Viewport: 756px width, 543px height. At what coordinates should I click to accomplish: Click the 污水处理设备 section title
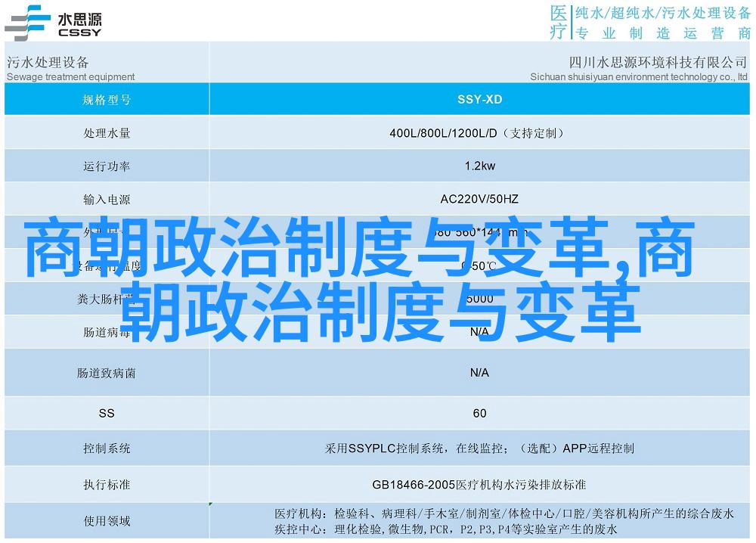click(48, 62)
